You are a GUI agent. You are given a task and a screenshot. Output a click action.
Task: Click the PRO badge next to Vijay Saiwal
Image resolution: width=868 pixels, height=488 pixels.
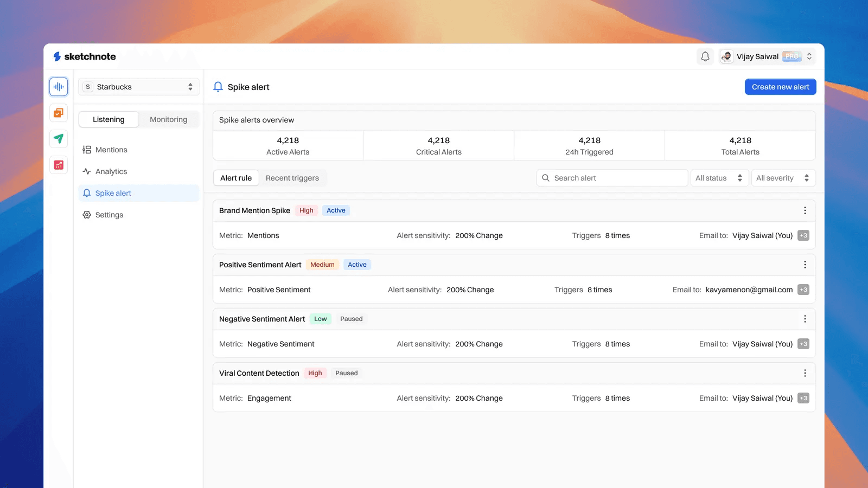(792, 56)
